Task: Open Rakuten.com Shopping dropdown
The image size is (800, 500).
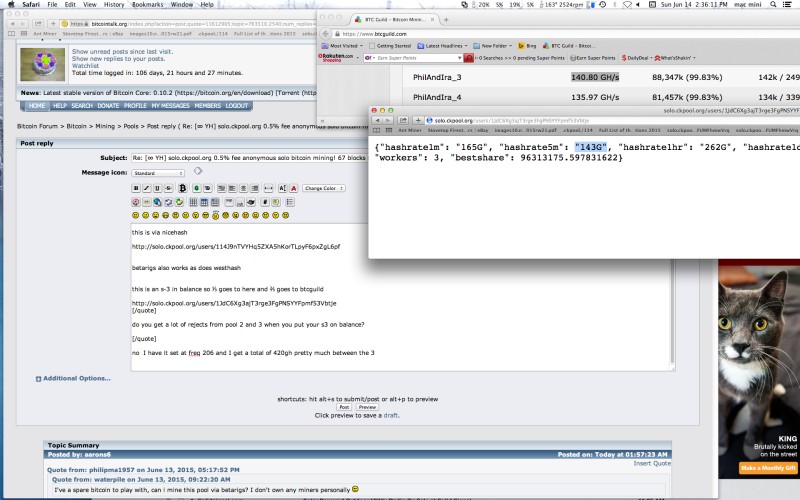Action: point(338,58)
